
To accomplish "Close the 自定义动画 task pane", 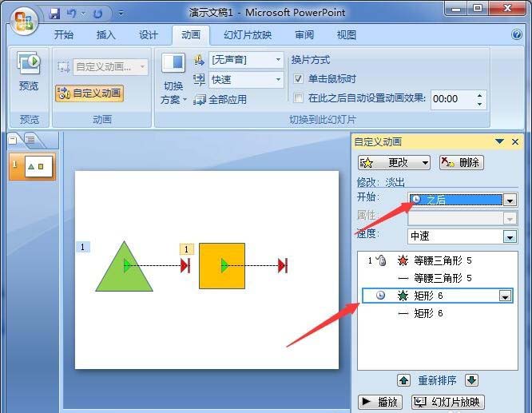I will [x=515, y=141].
